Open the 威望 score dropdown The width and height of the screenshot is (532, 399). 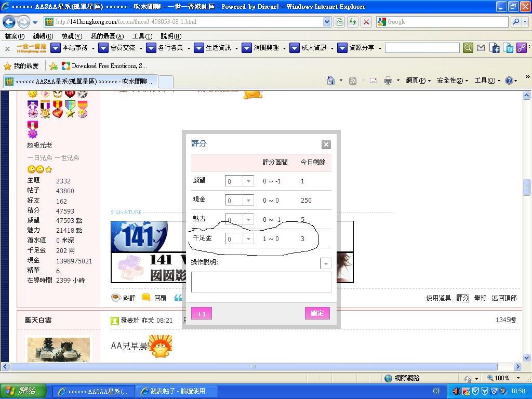coord(248,181)
